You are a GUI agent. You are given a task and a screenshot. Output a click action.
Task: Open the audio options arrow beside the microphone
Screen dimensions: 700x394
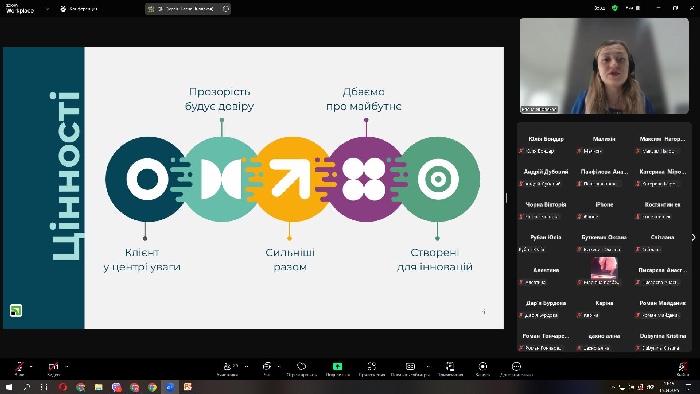tap(31, 366)
